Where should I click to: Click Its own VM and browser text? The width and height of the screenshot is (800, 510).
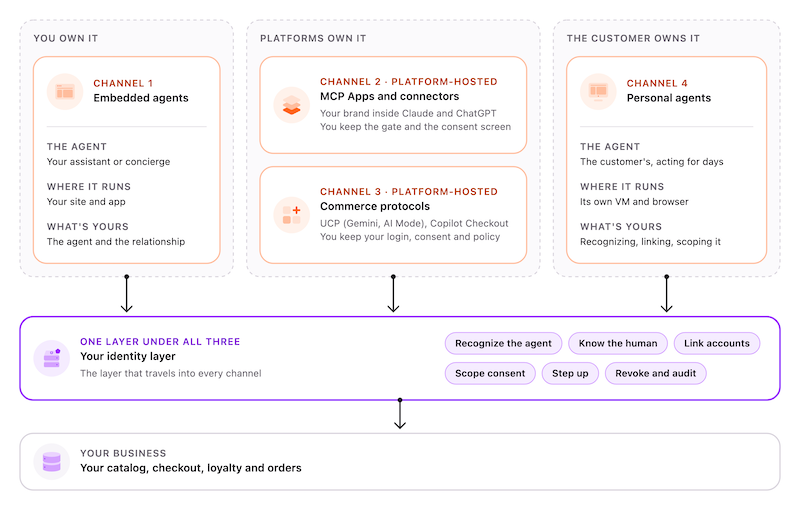[634, 201]
